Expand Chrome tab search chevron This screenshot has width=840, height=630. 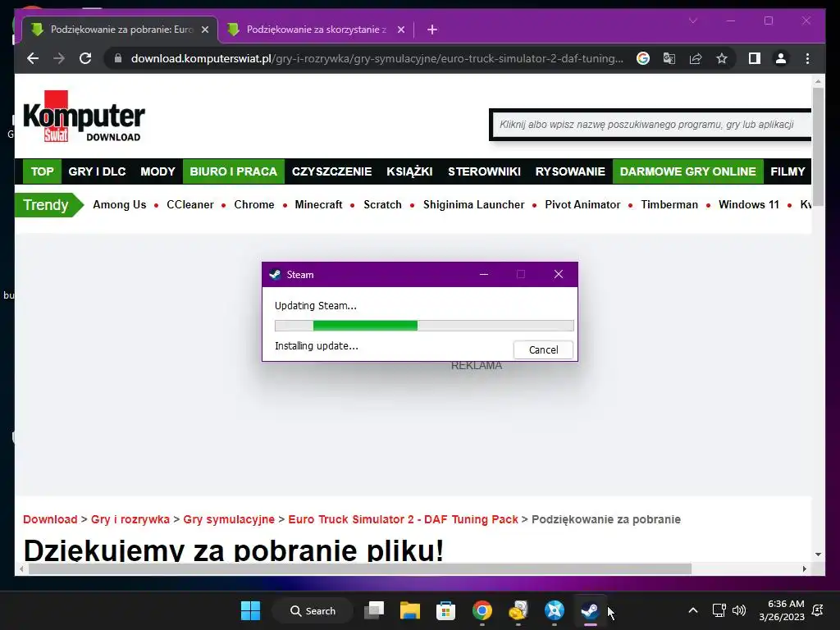coord(692,21)
